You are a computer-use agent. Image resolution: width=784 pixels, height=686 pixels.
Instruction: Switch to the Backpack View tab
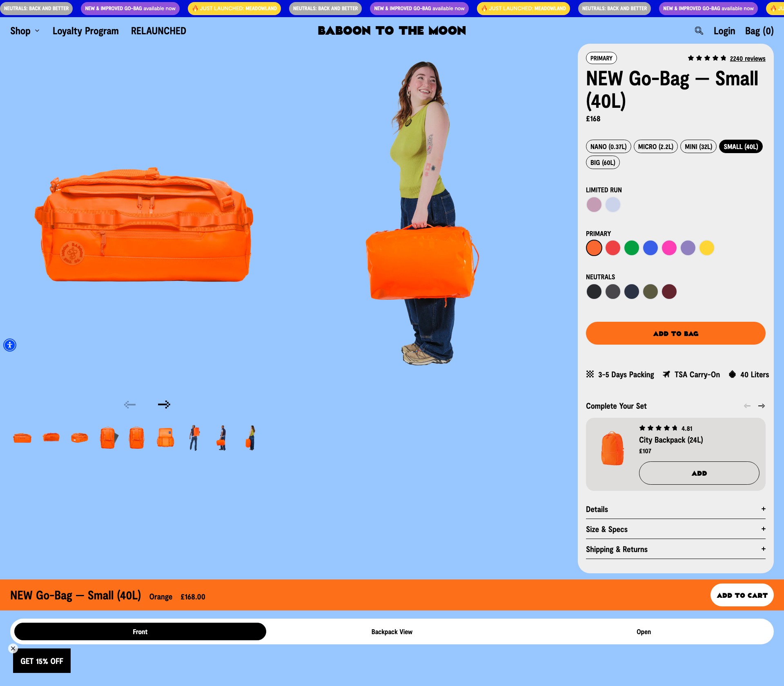click(x=392, y=632)
